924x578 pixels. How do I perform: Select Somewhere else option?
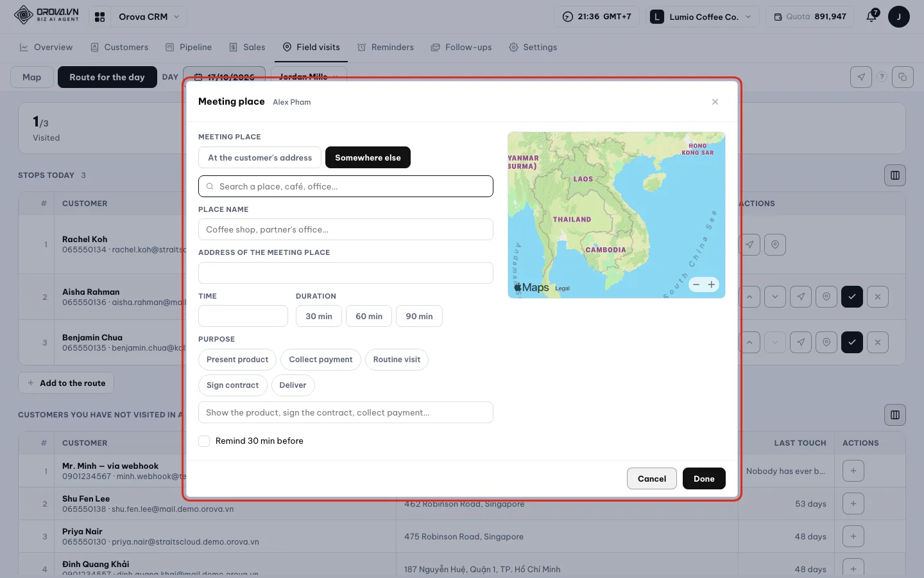point(368,157)
